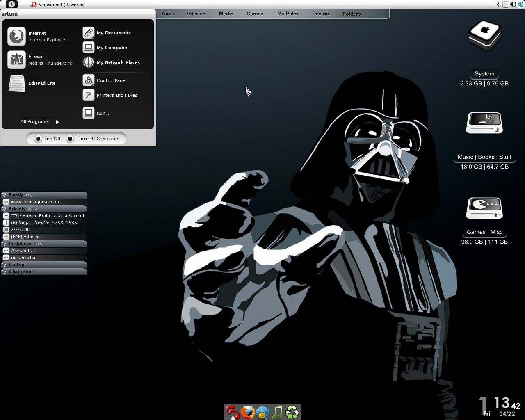Open the chat smiley bubble dock icon
Viewport: 525px width, 420px height.
click(262, 412)
